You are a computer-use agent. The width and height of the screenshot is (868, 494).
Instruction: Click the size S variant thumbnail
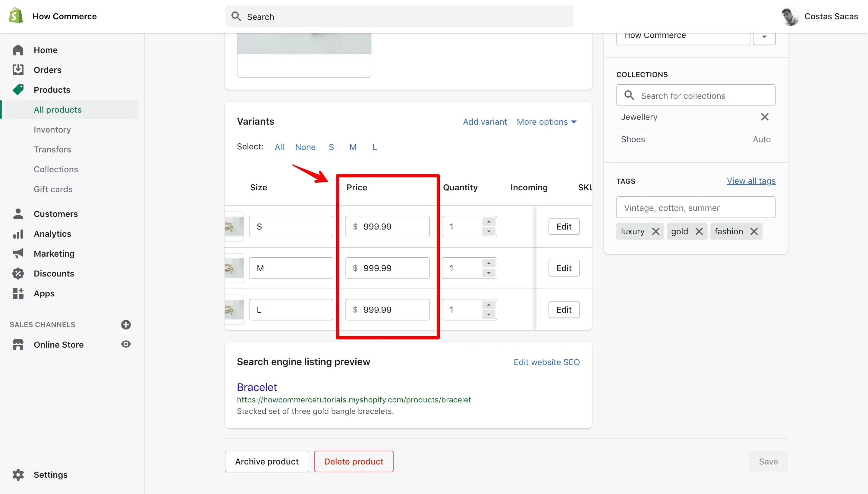(x=234, y=226)
